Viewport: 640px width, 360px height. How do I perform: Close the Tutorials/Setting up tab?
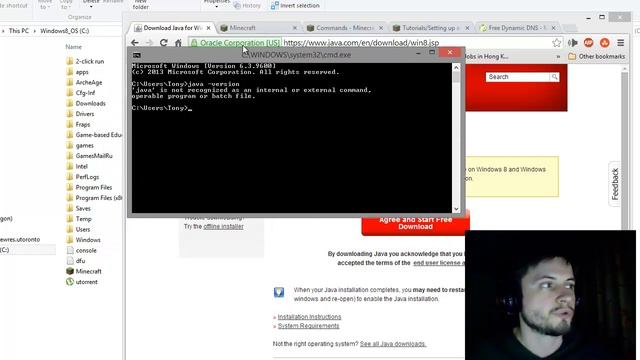[467, 28]
